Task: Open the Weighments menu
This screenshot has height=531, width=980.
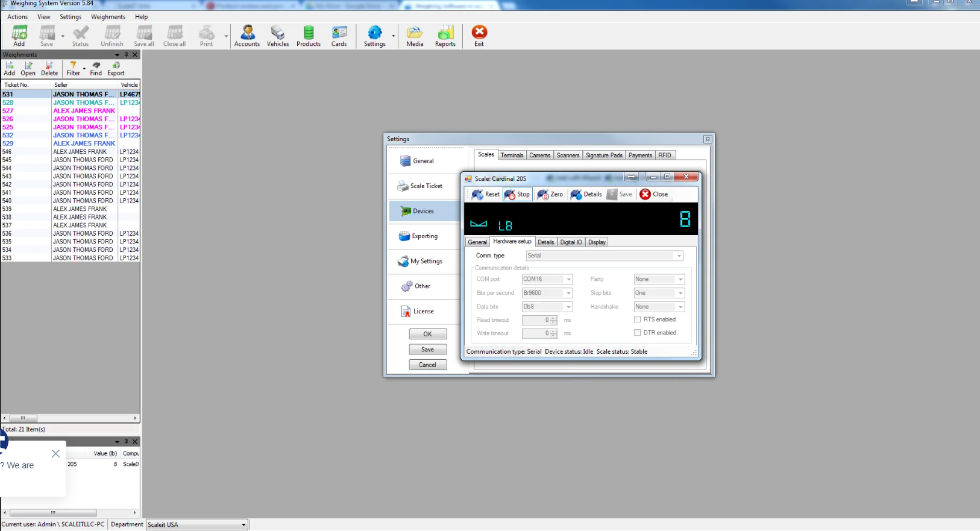Action: click(108, 17)
